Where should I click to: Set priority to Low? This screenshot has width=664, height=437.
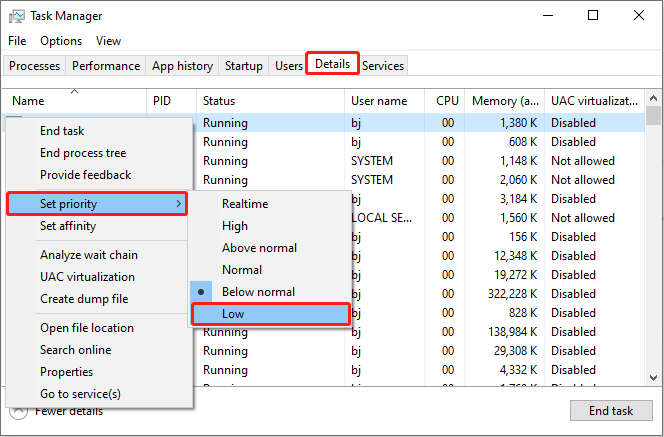271,314
